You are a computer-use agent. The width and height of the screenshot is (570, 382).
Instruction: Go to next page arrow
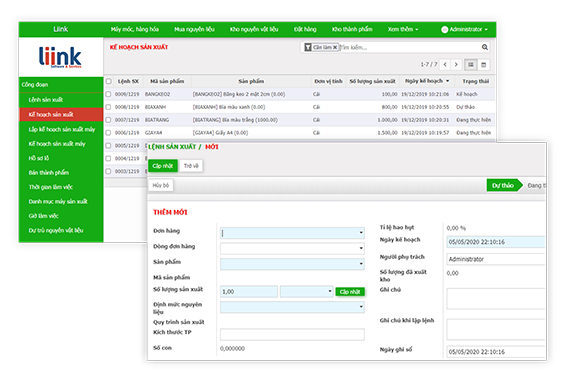[x=456, y=65]
